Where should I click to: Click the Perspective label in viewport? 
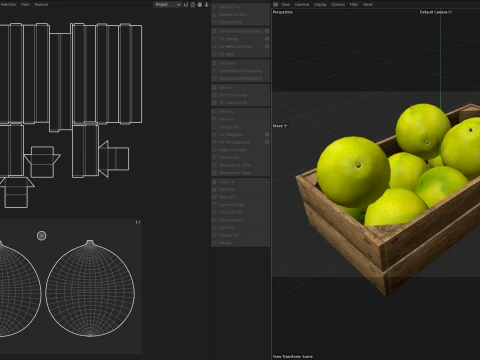[283, 12]
